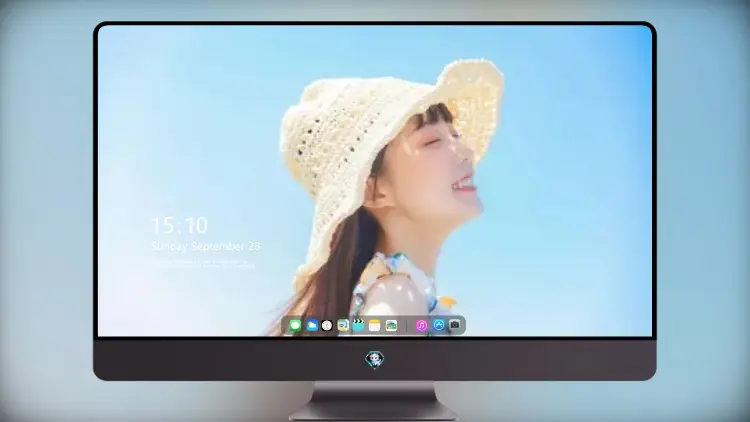This screenshot has height=422, width=750.
Task: Open the yellow Notes app in the dock
Action: 375,326
